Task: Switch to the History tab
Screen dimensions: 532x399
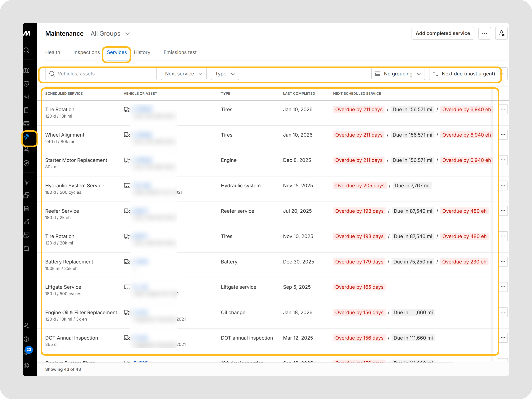Action: 142,52
